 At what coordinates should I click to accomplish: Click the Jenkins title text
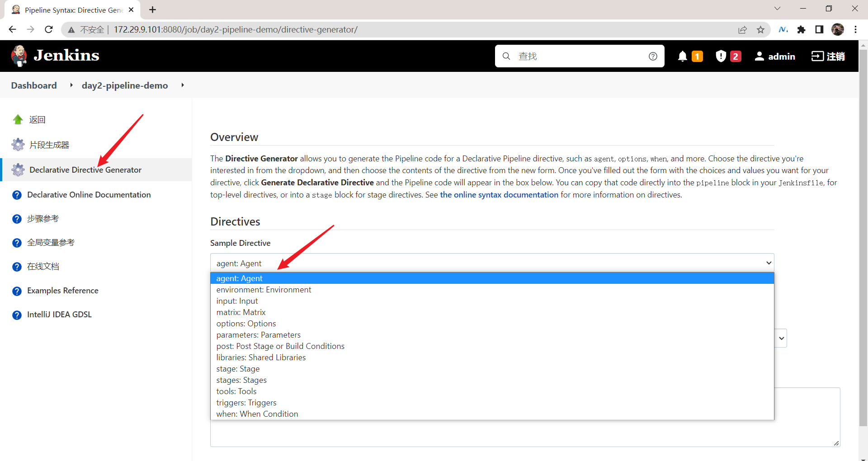click(x=66, y=55)
